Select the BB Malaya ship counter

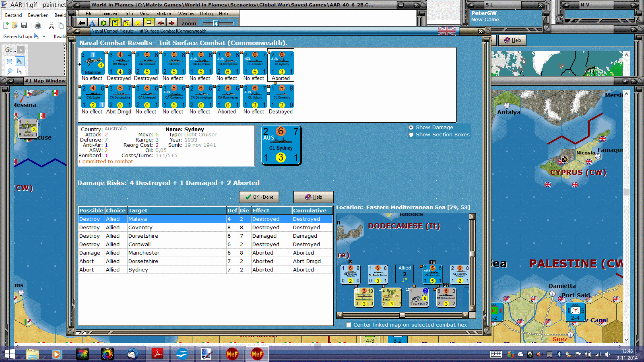[120, 63]
